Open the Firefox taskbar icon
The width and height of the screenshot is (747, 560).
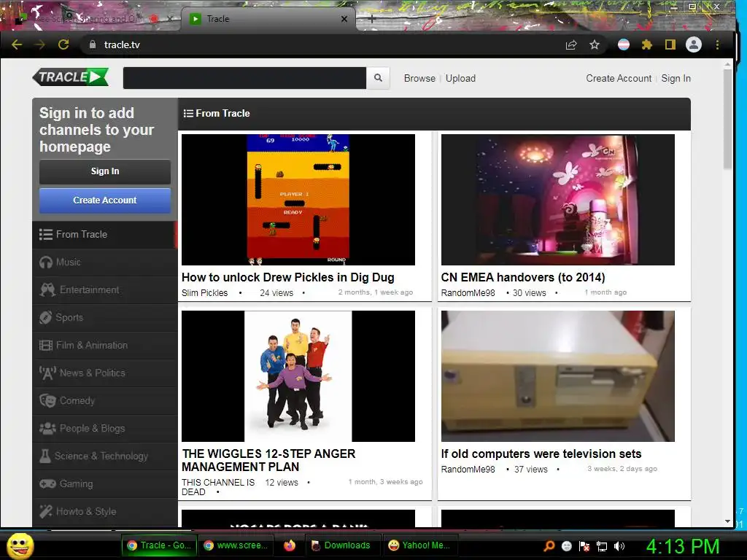(290, 545)
